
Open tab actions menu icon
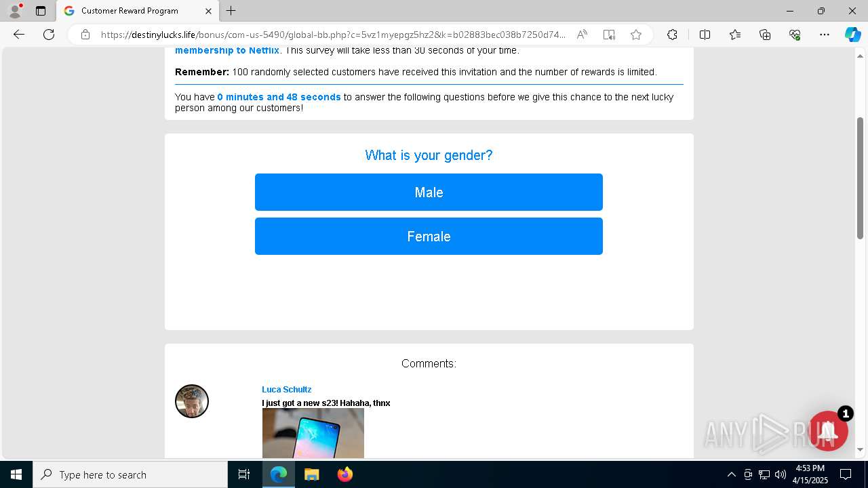tap(41, 11)
